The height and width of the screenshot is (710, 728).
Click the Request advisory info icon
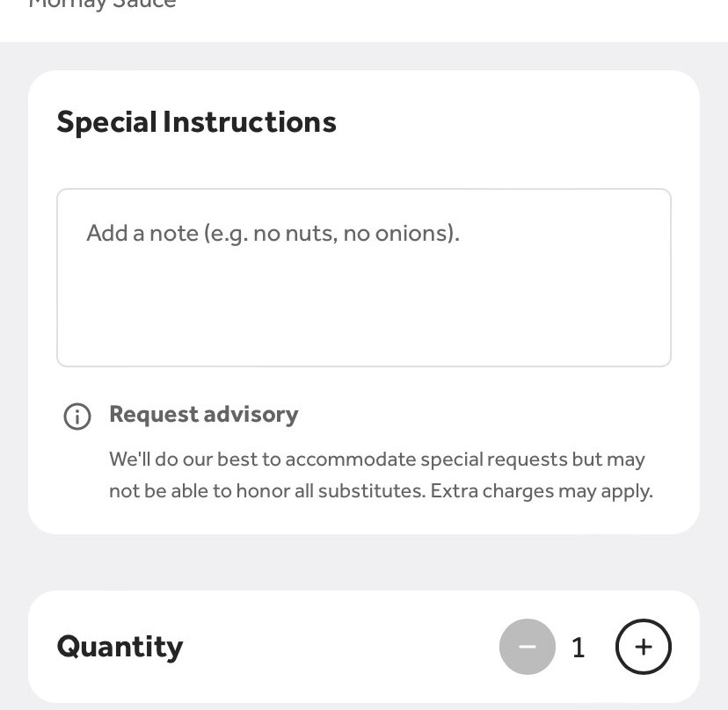pyautogui.click(x=77, y=416)
